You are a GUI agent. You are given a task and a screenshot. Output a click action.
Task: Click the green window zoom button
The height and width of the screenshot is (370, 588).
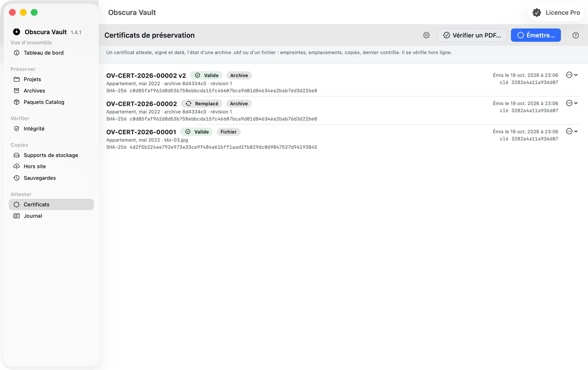point(34,12)
